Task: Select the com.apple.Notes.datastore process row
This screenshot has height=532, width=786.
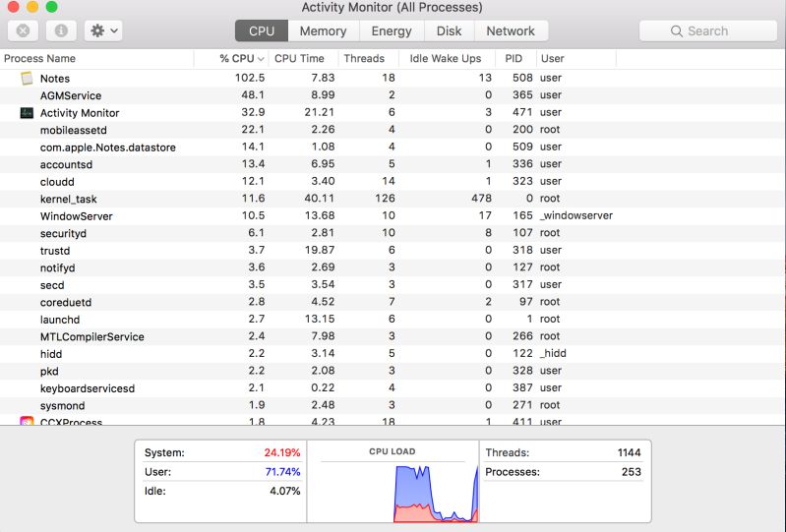Action: (x=393, y=148)
